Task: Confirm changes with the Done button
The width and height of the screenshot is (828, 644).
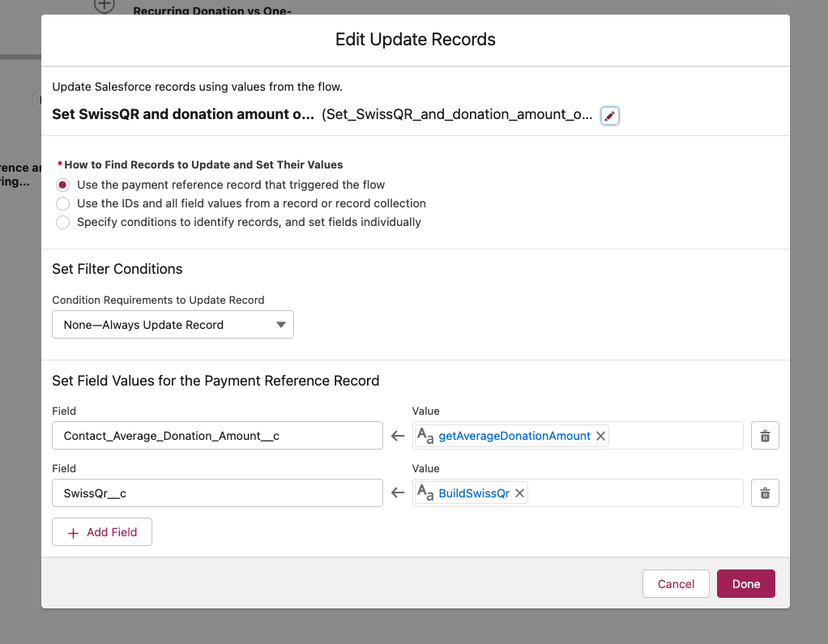Action: (x=745, y=584)
